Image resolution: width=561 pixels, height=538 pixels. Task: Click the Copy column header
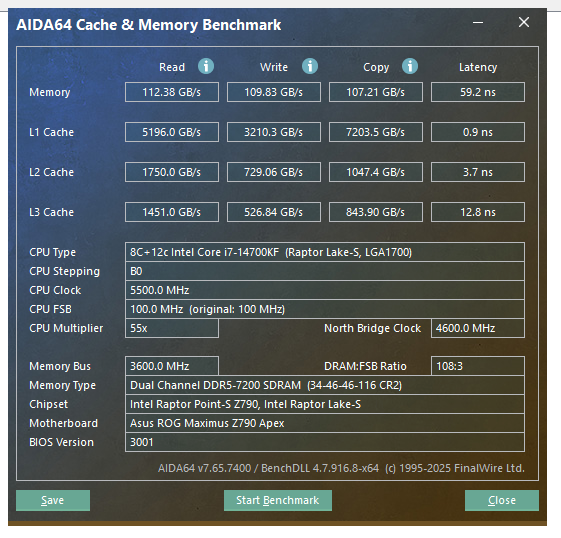(376, 67)
